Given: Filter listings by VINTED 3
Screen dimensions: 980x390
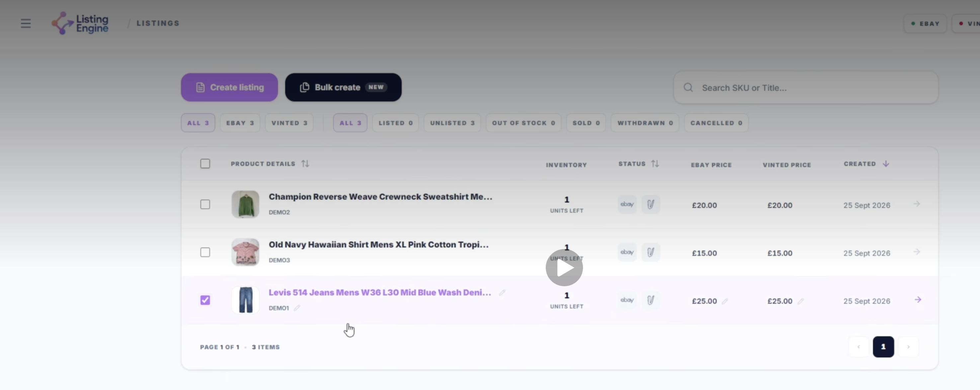Looking at the screenshot, I should (x=289, y=123).
